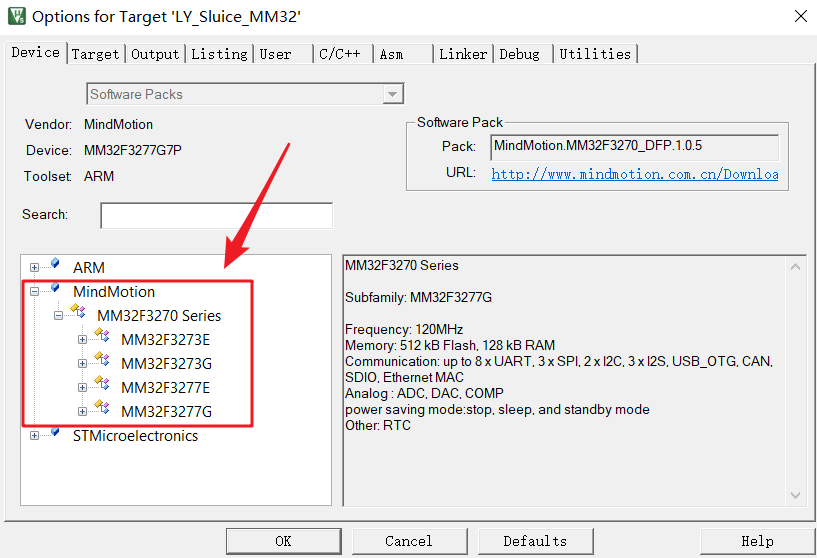Click the Pack name field
Image resolution: width=817 pixels, height=558 pixels.
pyautogui.click(x=634, y=147)
